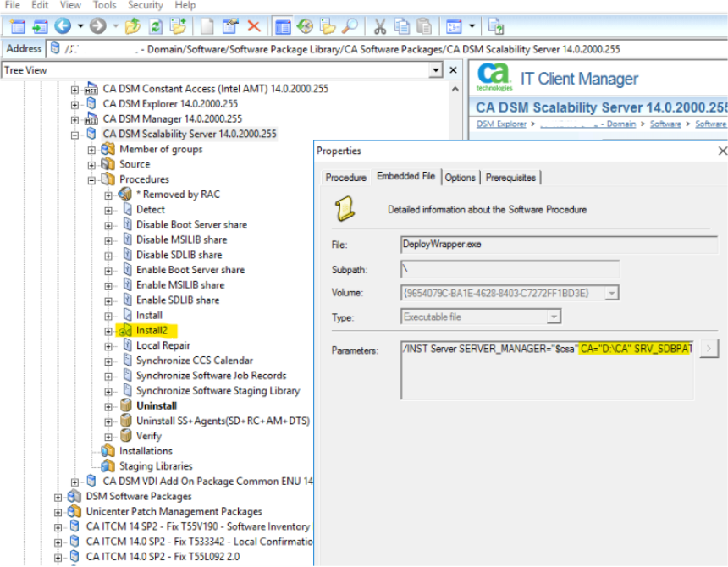
Task: Expand the DSM Software Packages node
Action: (58, 497)
